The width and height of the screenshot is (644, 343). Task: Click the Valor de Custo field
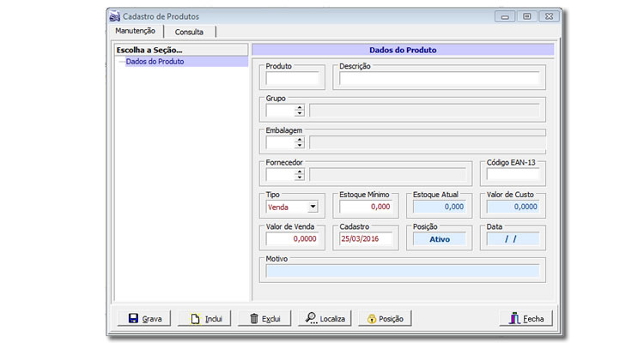pyautogui.click(x=513, y=207)
